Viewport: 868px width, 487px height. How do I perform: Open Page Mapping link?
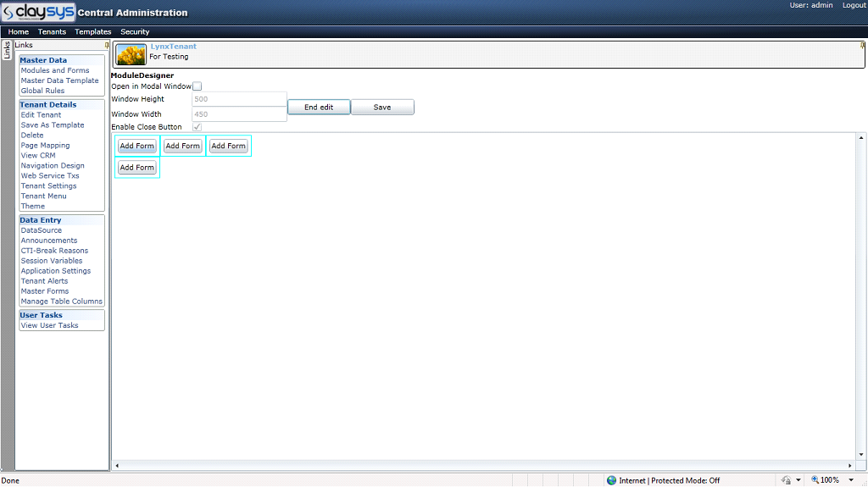tap(46, 145)
